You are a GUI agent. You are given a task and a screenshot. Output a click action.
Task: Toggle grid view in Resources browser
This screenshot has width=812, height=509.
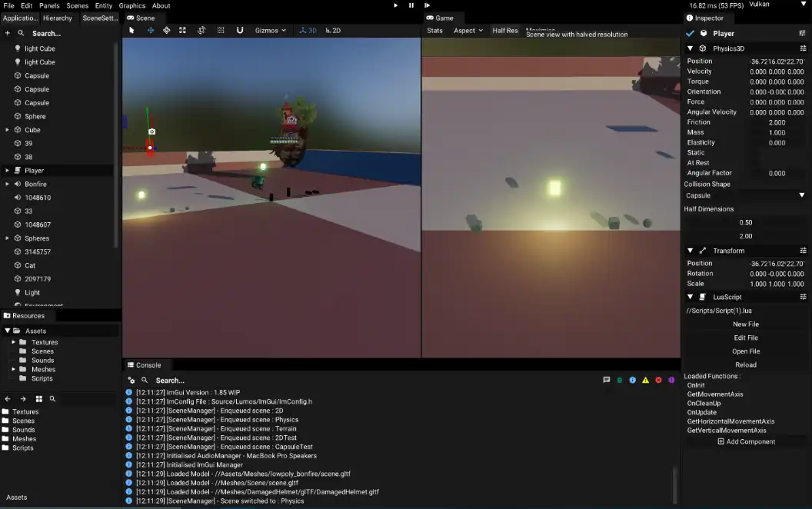pos(39,399)
